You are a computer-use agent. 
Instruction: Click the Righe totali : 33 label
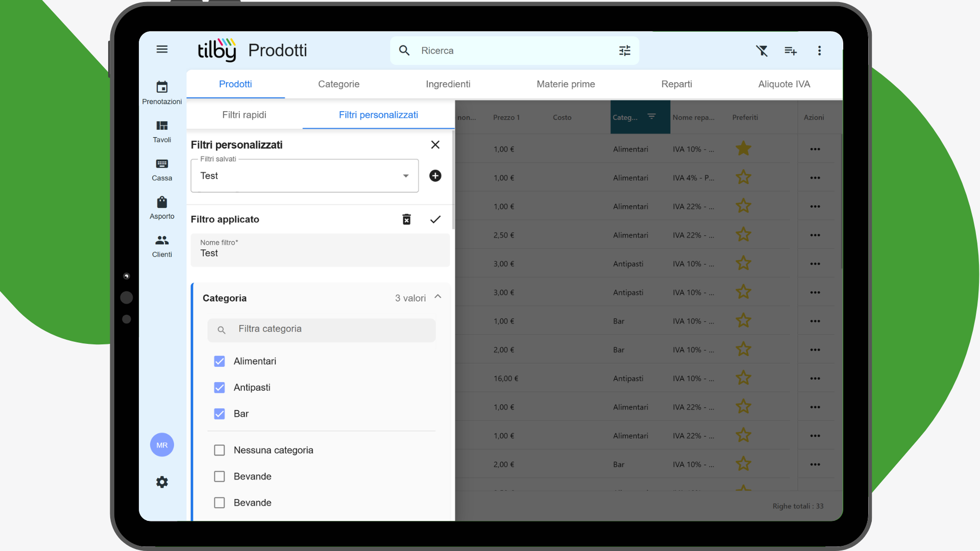click(x=798, y=506)
